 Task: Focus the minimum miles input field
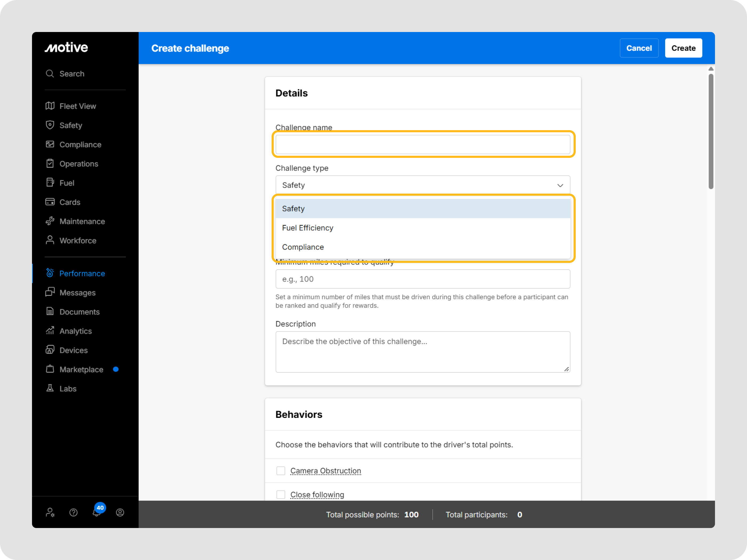(x=423, y=279)
